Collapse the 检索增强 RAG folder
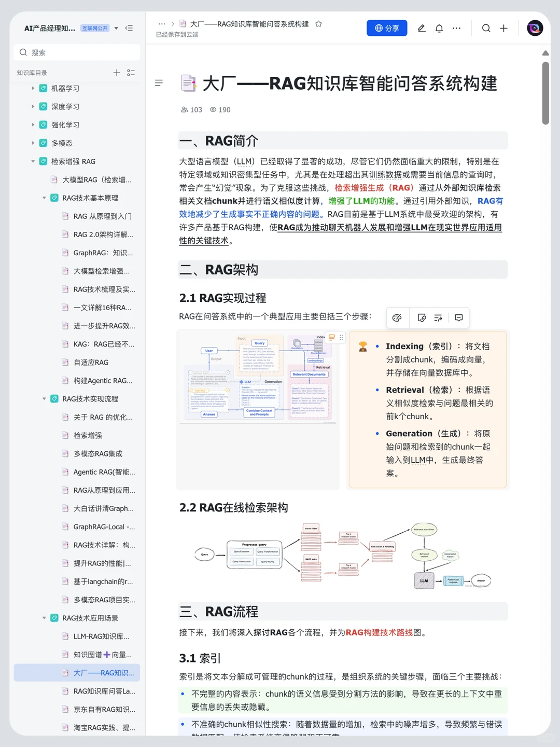This screenshot has width=560, height=747. point(33,161)
